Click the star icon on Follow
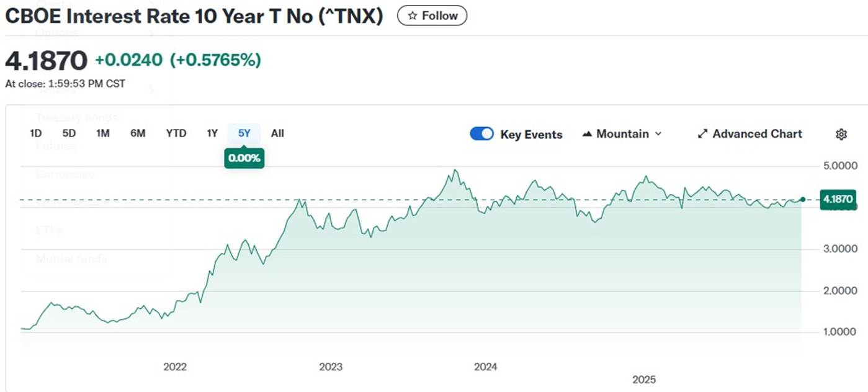The height and width of the screenshot is (392, 868). pos(413,16)
